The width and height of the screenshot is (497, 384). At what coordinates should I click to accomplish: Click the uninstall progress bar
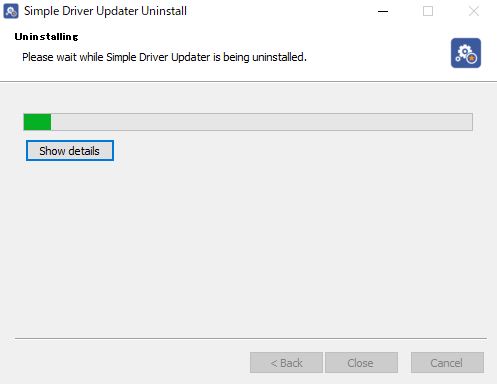click(x=248, y=122)
